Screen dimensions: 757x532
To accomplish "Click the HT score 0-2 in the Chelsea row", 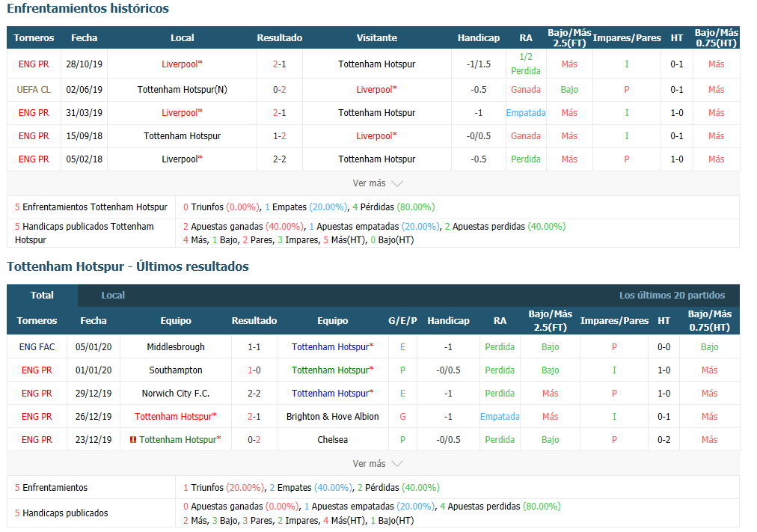I will point(663,440).
